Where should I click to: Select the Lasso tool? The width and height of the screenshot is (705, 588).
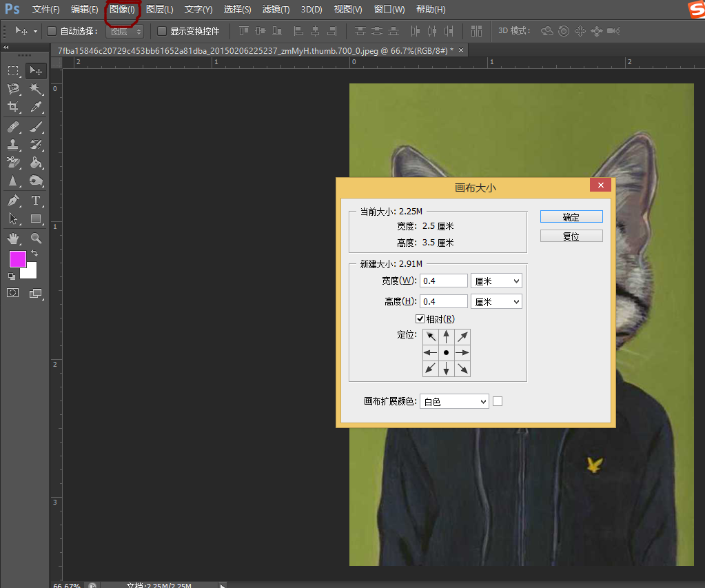(x=13, y=89)
